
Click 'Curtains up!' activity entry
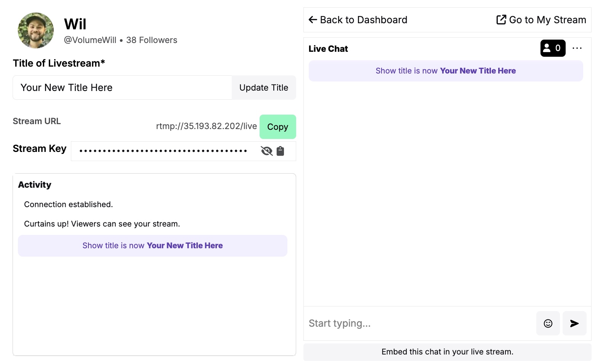point(102,224)
